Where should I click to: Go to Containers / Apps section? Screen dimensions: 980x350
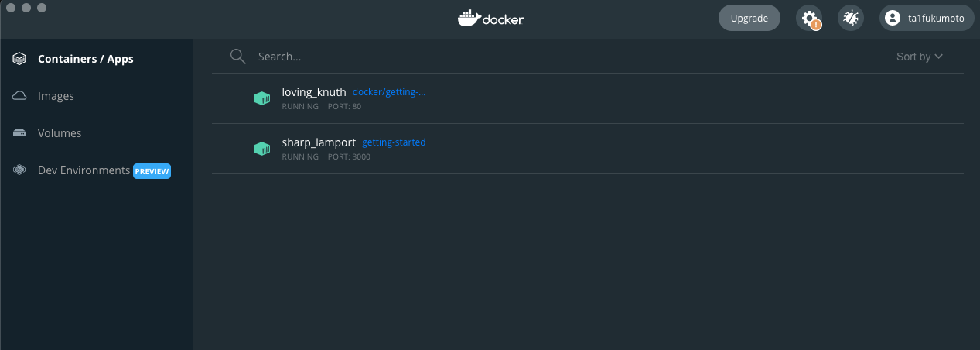pyautogui.click(x=96, y=59)
